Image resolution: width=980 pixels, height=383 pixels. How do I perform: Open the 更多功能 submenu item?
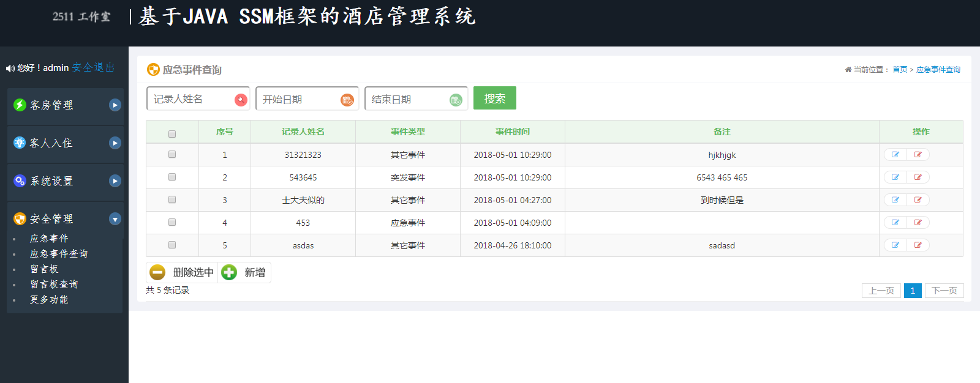click(x=49, y=299)
